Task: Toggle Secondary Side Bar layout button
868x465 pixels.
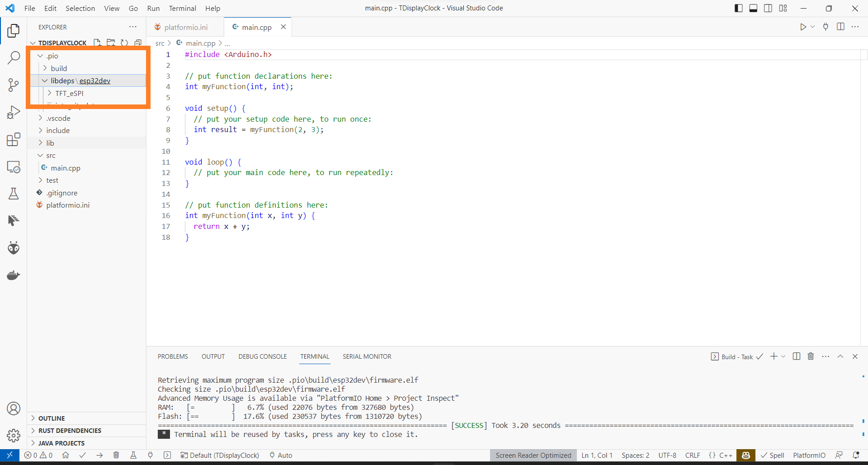Action: [x=768, y=8]
